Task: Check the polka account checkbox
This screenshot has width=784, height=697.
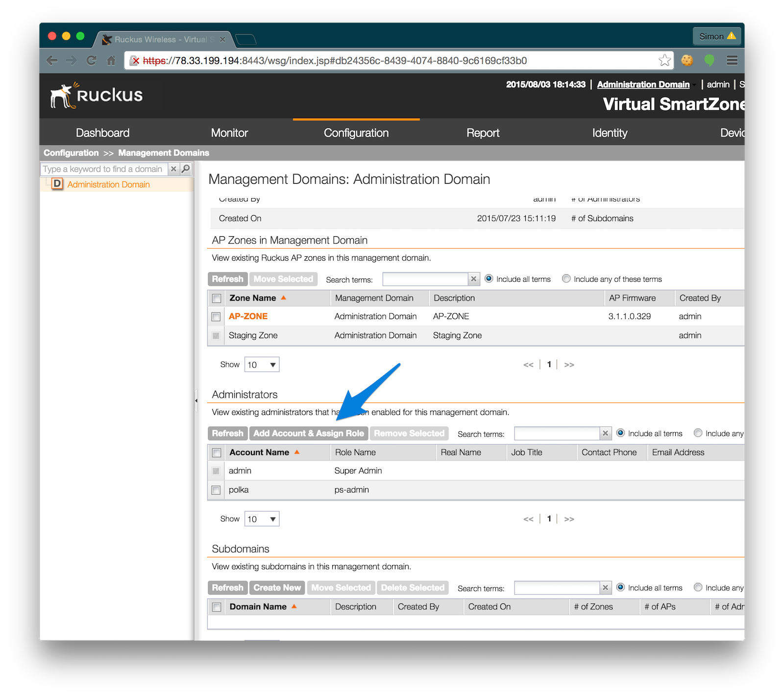Action: pos(216,490)
